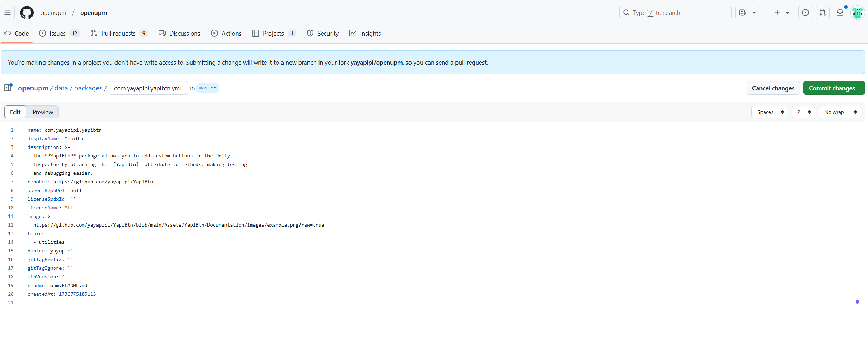The width and height of the screenshot is (868, 344).
Task: Open the Spaces indent mode dropdown
Action: point(769,112)
